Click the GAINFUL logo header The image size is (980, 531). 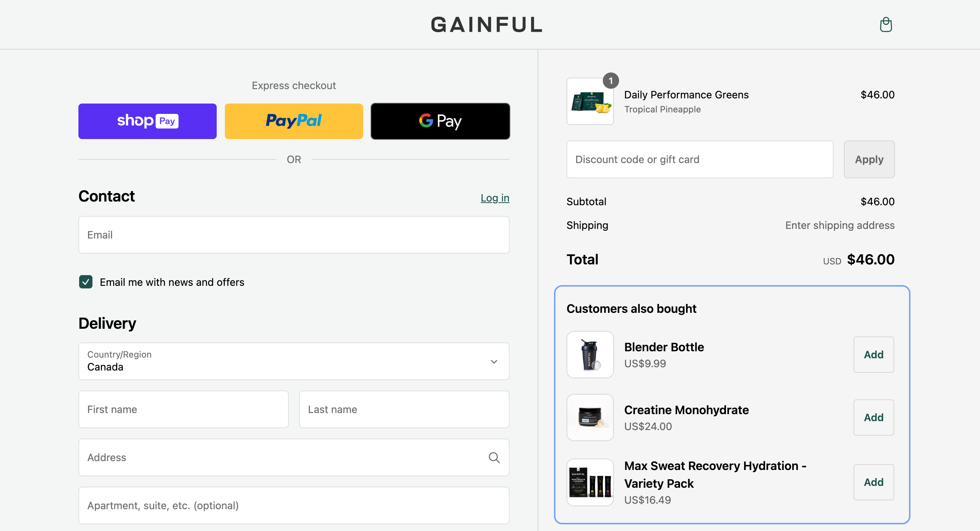point(487,25)
